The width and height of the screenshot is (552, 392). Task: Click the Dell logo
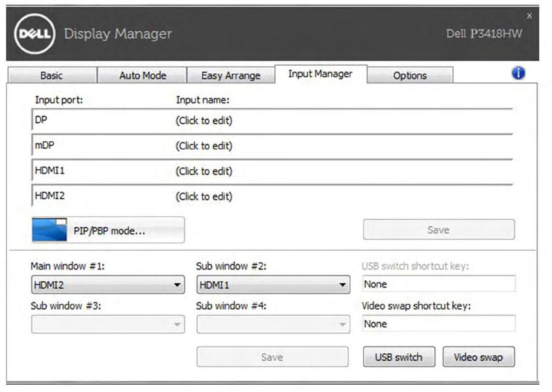tap(34, 34)
